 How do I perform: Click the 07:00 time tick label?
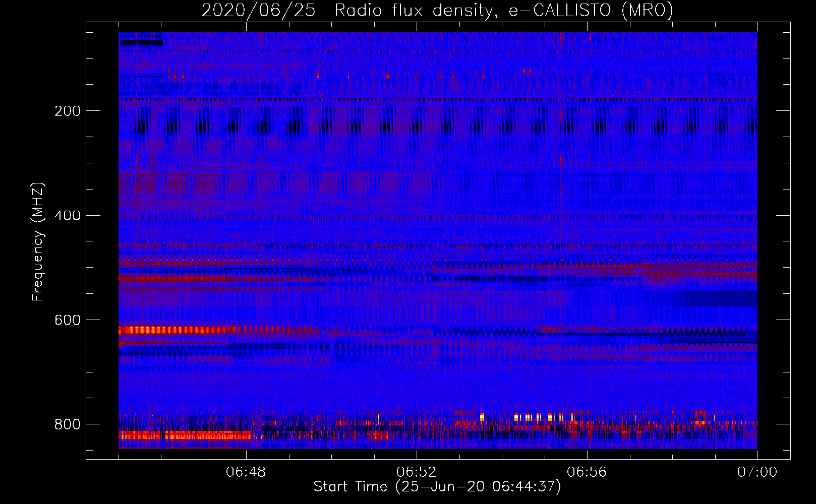click(757, 472)
